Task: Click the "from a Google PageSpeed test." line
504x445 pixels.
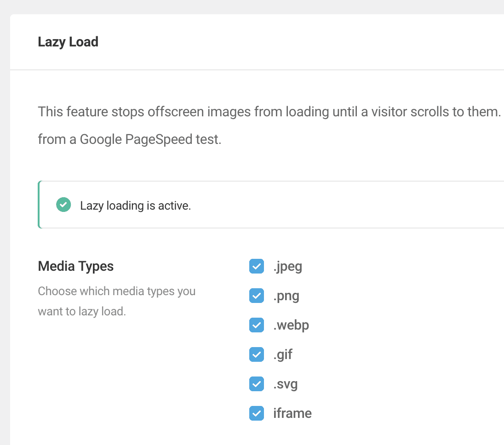Action: [130, 139]
